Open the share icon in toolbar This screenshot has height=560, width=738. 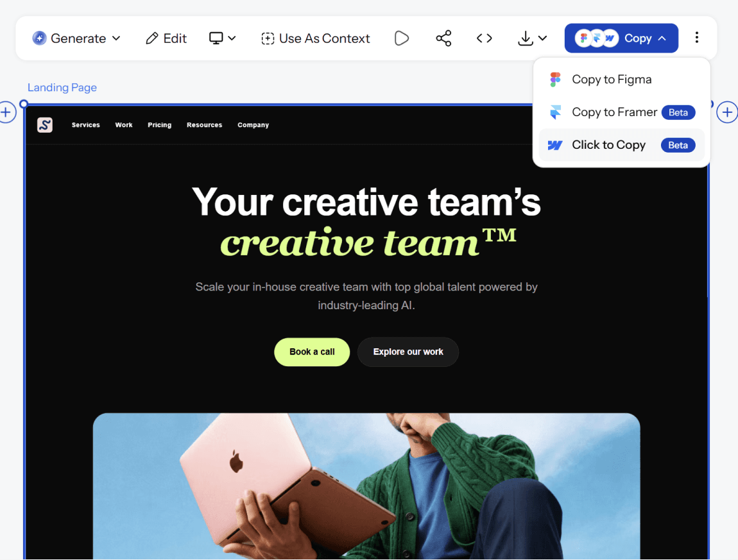[443, 38]
